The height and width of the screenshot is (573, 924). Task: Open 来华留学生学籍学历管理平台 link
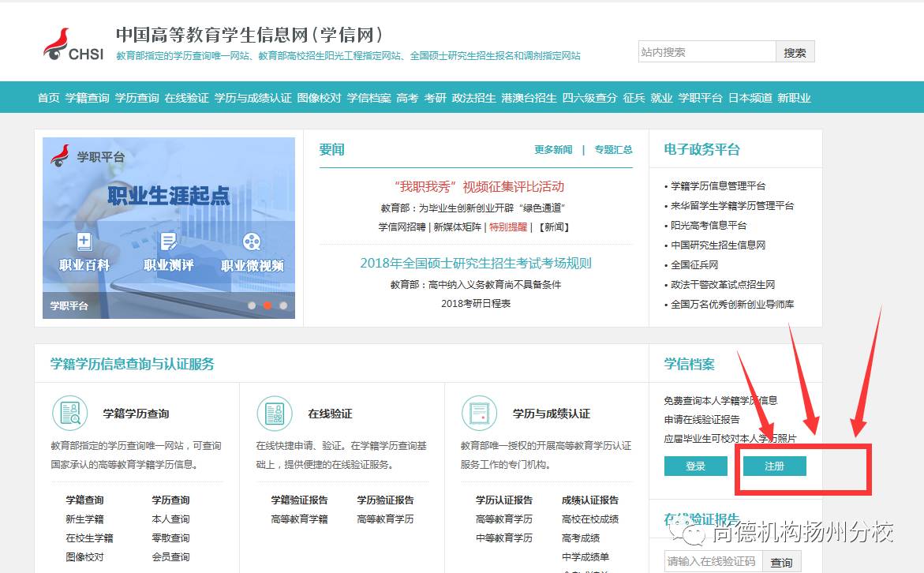click(x=732, y=206)
